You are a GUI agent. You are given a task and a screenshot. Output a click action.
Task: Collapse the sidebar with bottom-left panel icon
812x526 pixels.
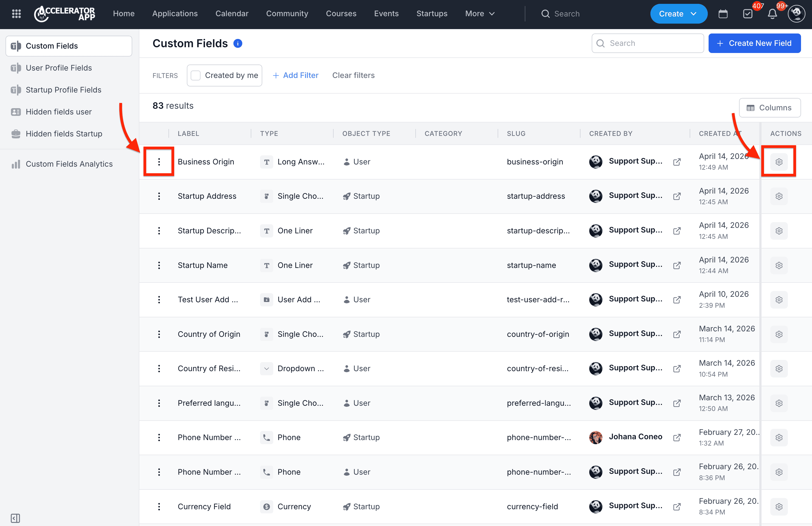coord(15,518)
